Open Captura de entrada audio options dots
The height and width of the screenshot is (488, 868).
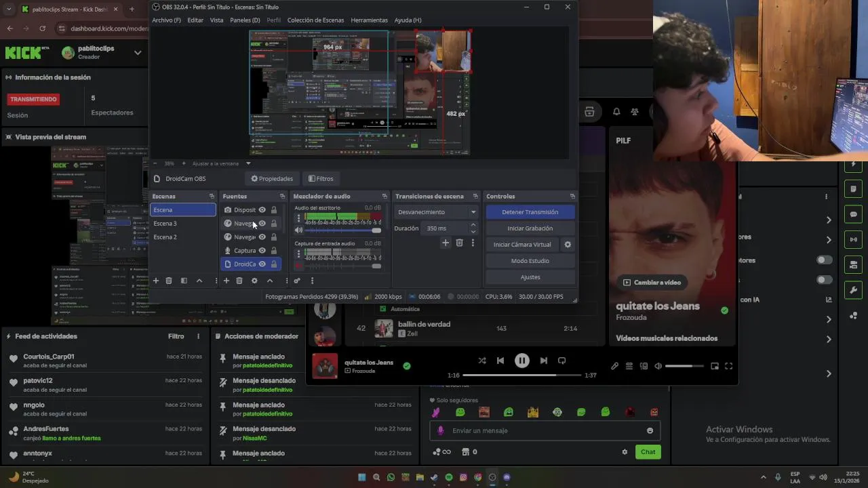pyautogui.click(x=298, y=253)
